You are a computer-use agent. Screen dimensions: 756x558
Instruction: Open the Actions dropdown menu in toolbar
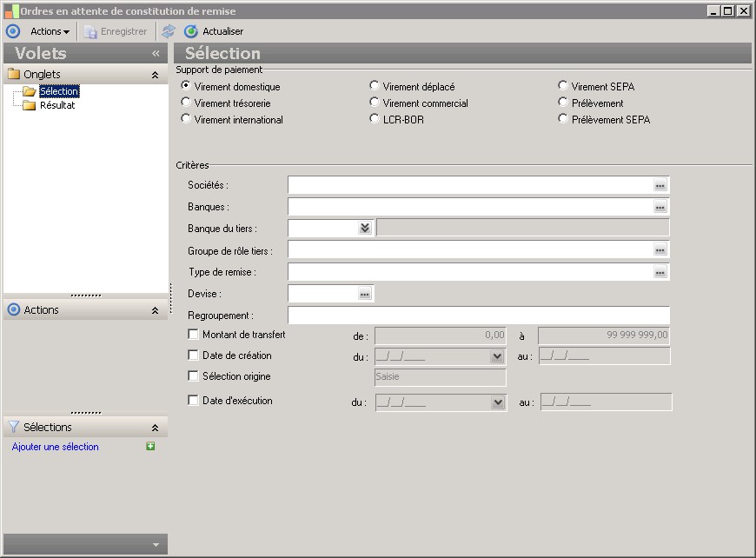pyautogui.click(x=50, y=31)
